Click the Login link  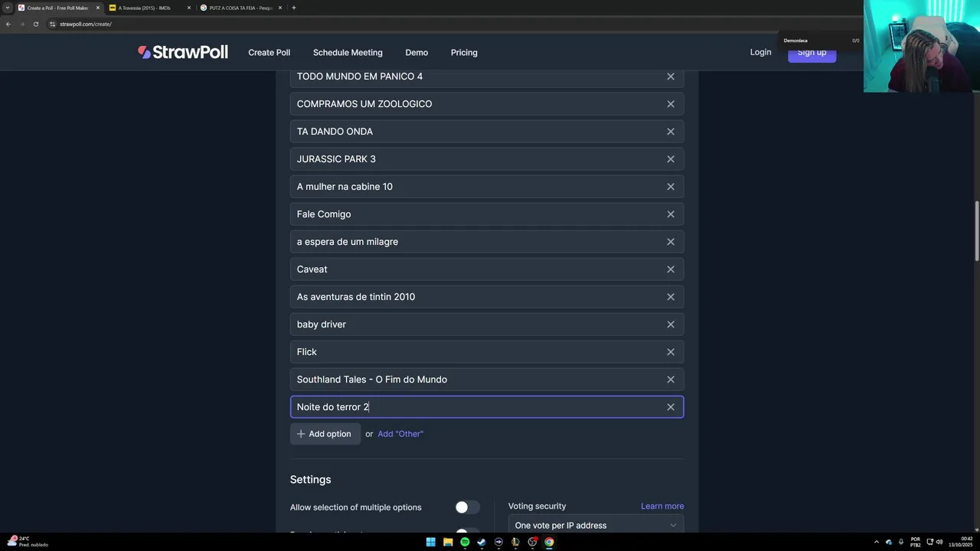click(760, 52)
